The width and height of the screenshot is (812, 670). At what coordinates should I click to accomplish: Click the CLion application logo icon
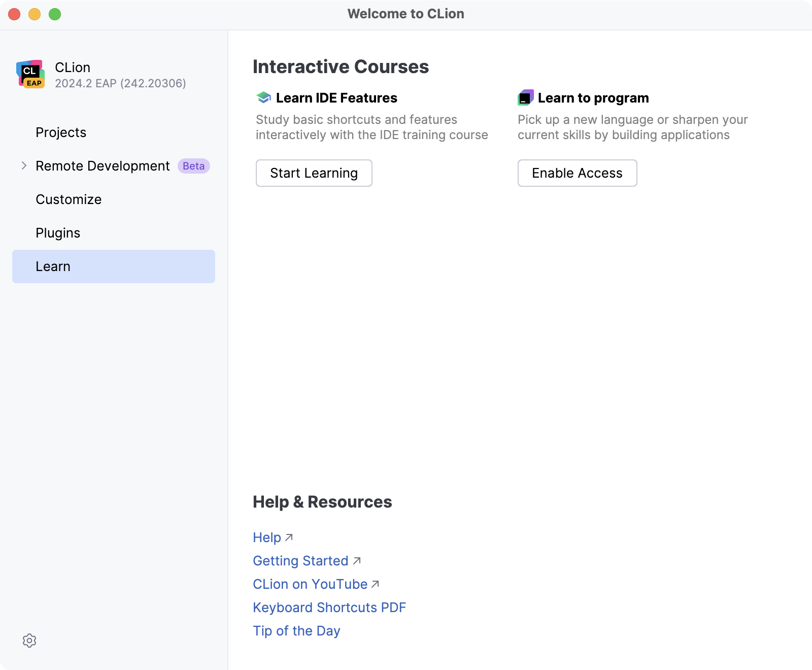pos(30,74)
